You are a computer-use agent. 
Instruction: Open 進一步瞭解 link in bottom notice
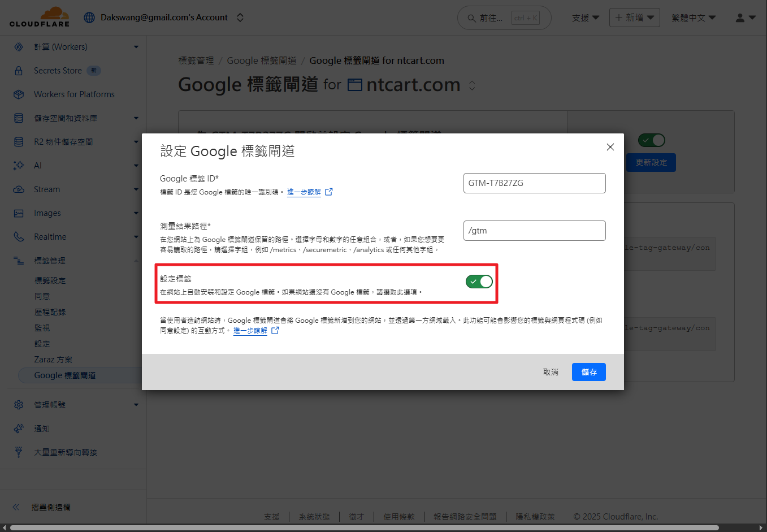(250, 331)
